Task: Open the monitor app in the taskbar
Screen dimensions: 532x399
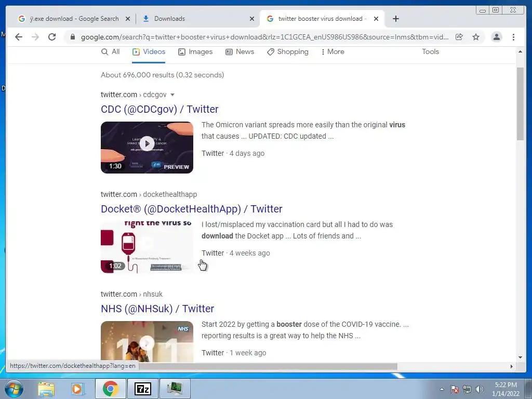Action: tap(175, 389)
